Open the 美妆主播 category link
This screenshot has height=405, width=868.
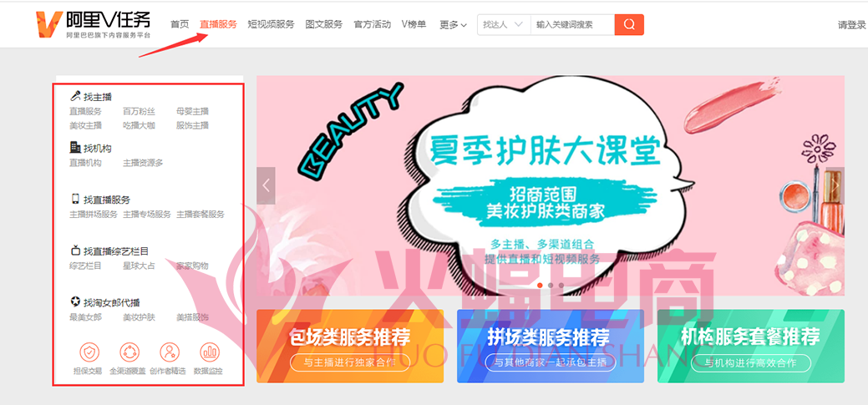[x=85, y=125]
